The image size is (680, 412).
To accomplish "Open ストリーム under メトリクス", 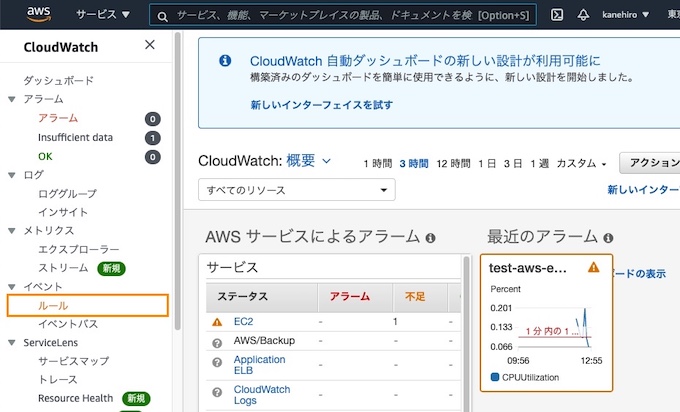I will point(63,268).
